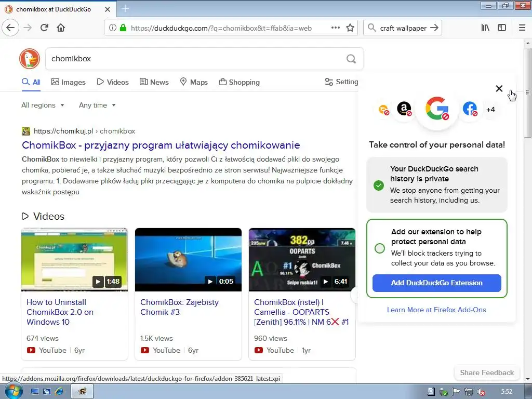Switch to the Videos tab
Viewport: 532px width, 399px height.
tap(113, 82)
